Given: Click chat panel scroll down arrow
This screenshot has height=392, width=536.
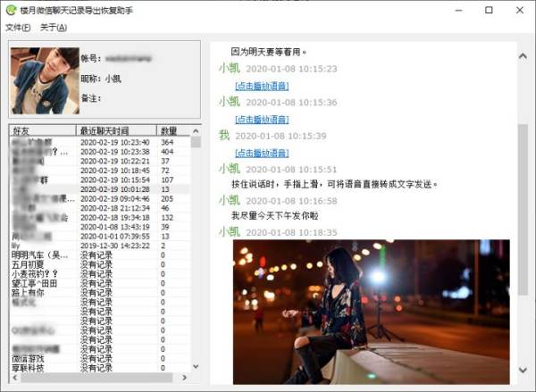Looking at the screenshot, I should point(523,378).
